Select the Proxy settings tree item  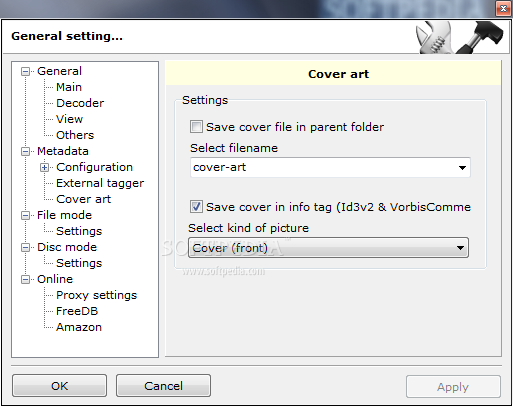pyautogui.click(x=97, y=295)
